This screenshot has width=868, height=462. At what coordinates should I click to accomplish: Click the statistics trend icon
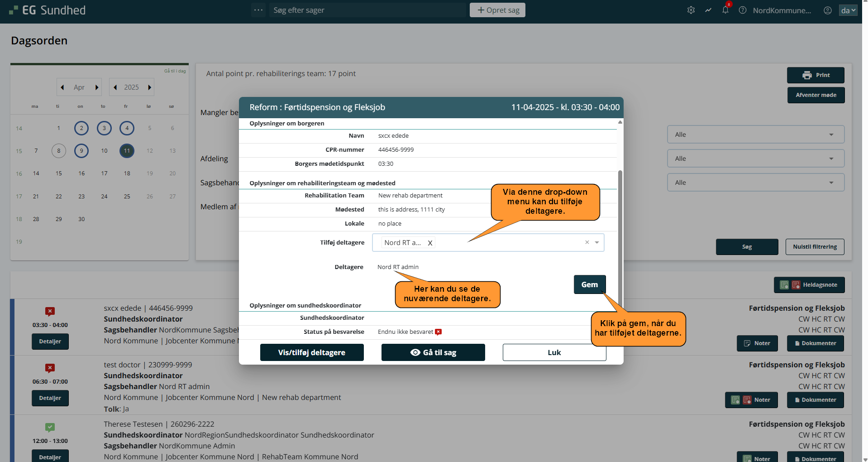coord(708,10)
